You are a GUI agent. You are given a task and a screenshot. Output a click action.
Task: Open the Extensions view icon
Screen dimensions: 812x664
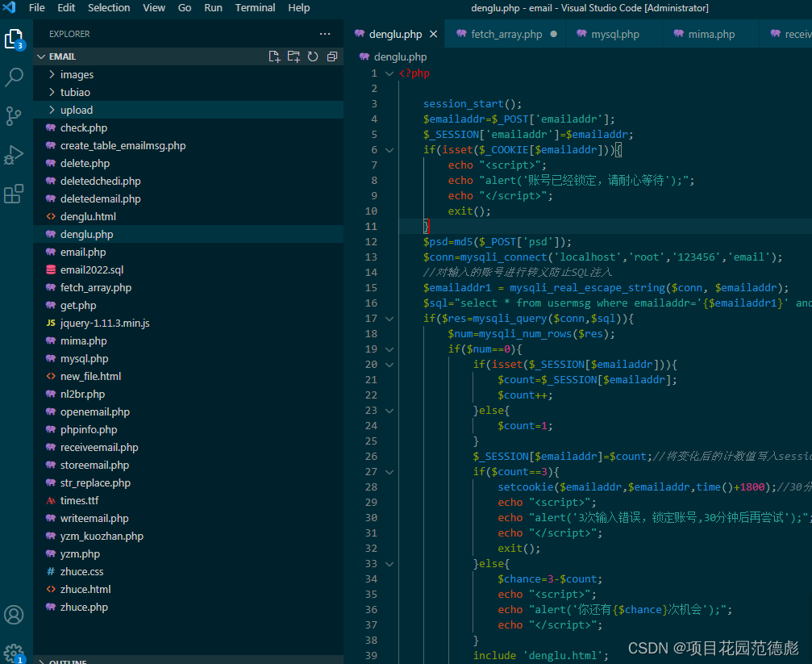tap(14, 194)
